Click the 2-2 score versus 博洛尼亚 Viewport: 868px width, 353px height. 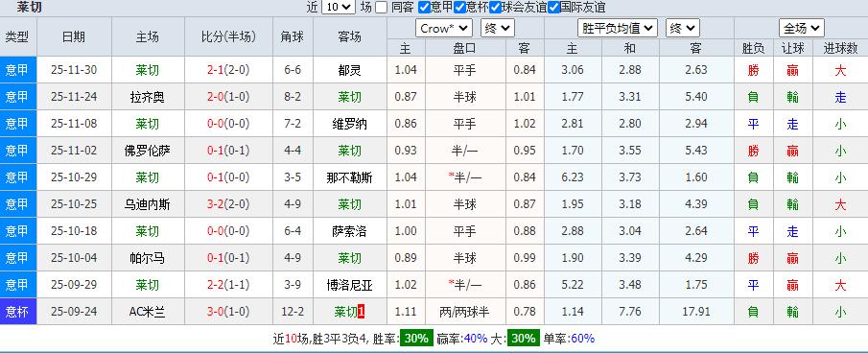pyautogui.click(x=215, y=285)
